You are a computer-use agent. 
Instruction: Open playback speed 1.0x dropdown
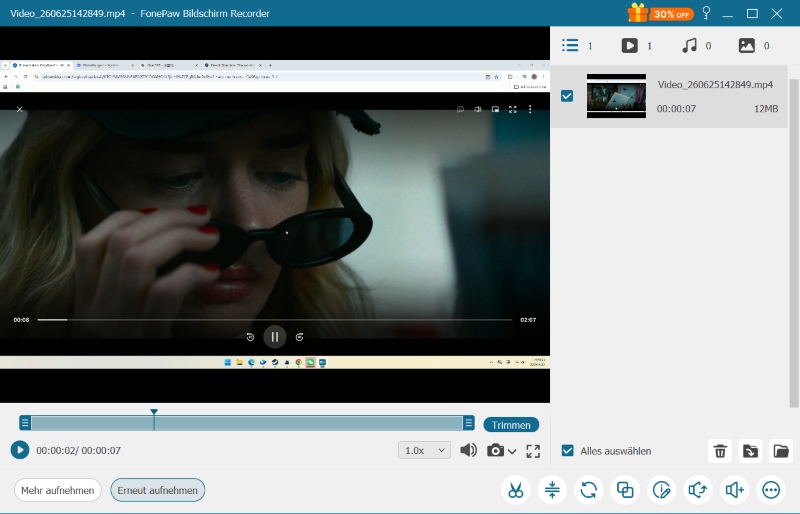pos(424,450)
